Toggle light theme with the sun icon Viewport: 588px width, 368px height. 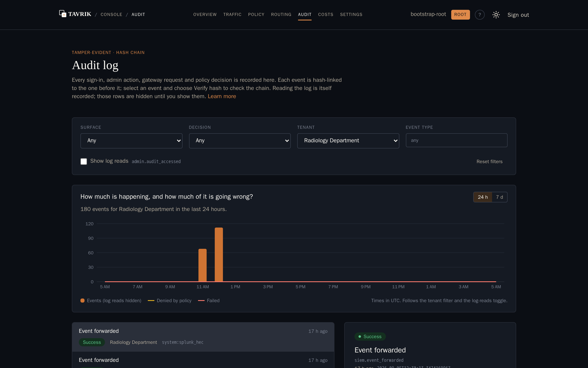pos(496,15)
